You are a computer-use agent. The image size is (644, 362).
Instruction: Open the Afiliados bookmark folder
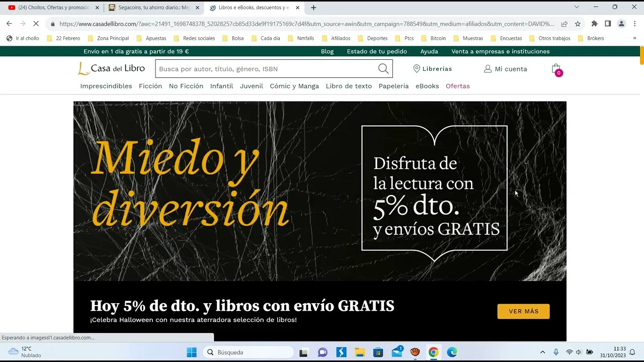pos(336,38)
